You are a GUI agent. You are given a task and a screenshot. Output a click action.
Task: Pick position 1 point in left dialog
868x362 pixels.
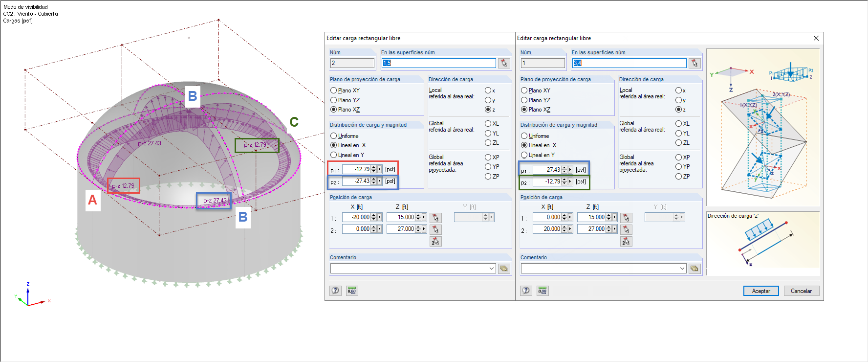[x=435, y=218]
